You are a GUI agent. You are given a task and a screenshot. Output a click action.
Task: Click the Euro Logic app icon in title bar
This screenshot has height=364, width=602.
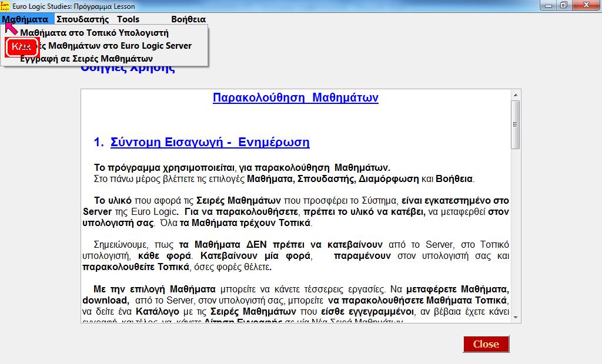(5, 6)
